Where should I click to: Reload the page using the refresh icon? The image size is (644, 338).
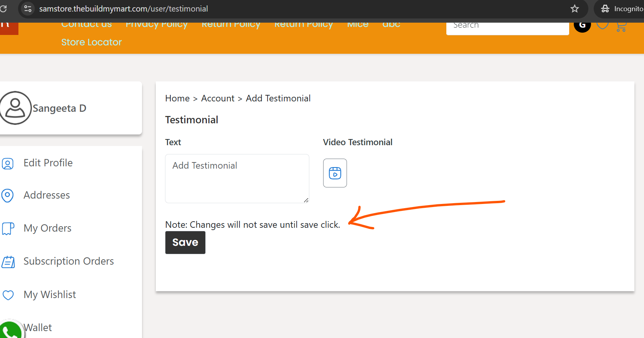pyautogui.click(x=3, y=8)
